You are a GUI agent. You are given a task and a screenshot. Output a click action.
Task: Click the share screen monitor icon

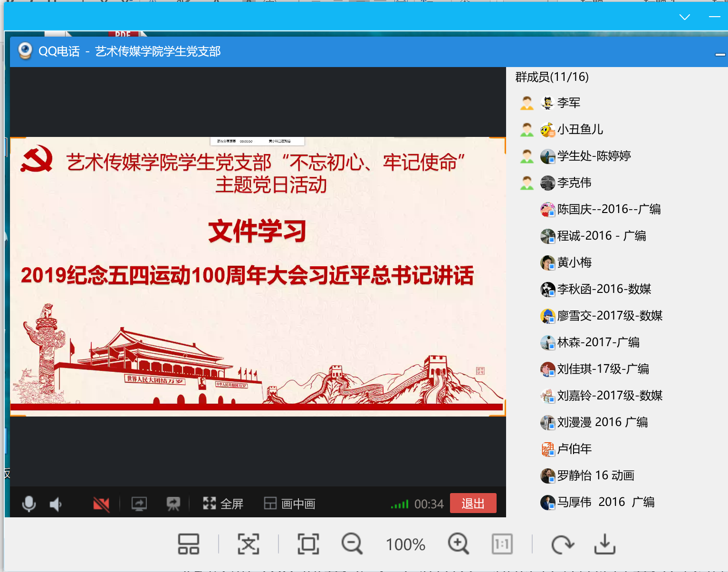139,504
